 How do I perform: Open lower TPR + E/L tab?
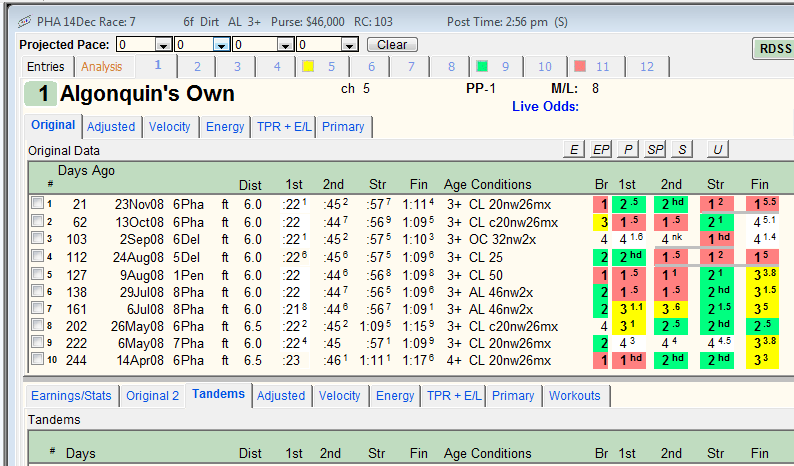[454, 396]
